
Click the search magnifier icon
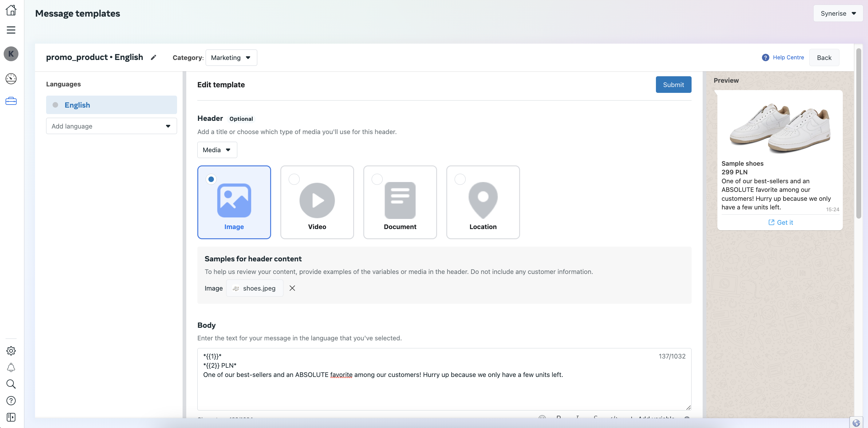pyautogui.click(x=11, y=384)
